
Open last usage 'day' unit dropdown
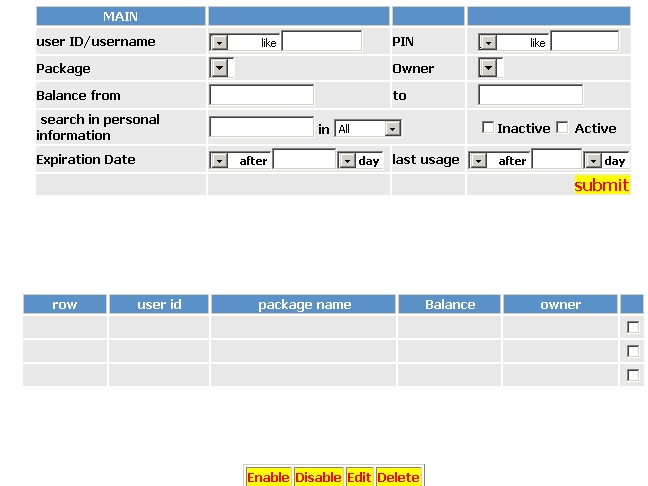click(x=593, y=160)
